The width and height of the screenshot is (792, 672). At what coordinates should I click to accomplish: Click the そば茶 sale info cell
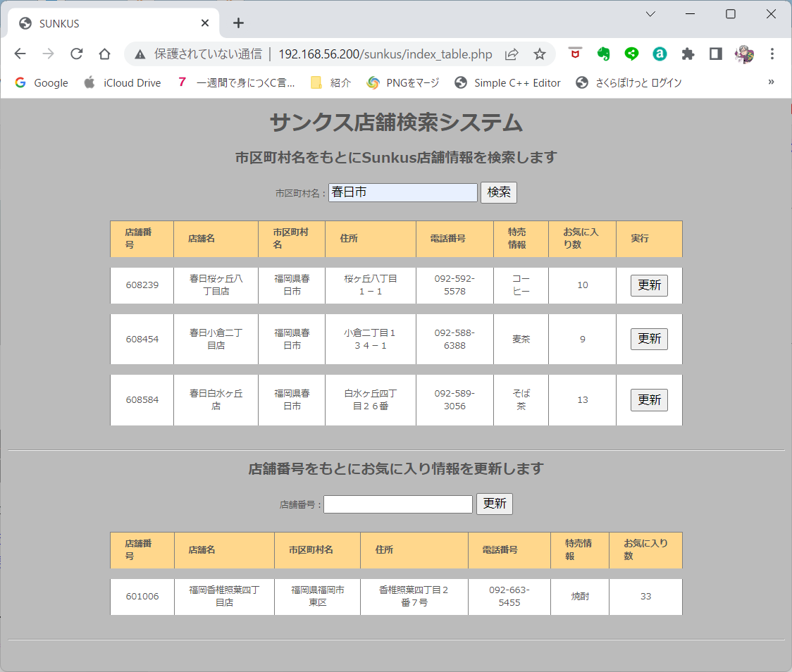click(521, 400)
